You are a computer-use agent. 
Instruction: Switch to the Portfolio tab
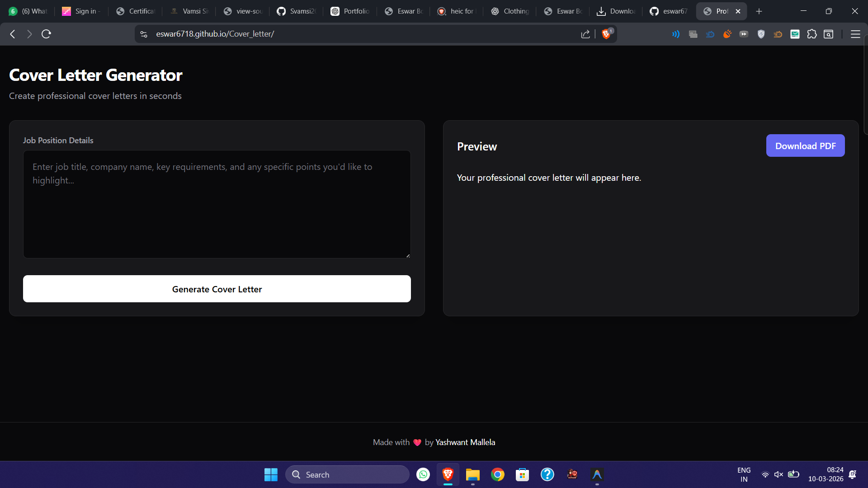click(x=350, y=11)
